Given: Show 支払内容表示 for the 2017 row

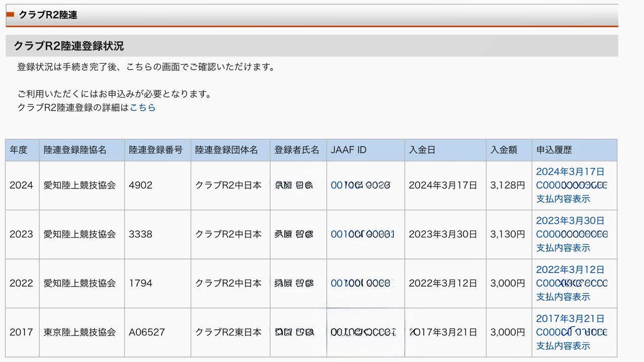Looking at the screenshot, I should (562, 346).
